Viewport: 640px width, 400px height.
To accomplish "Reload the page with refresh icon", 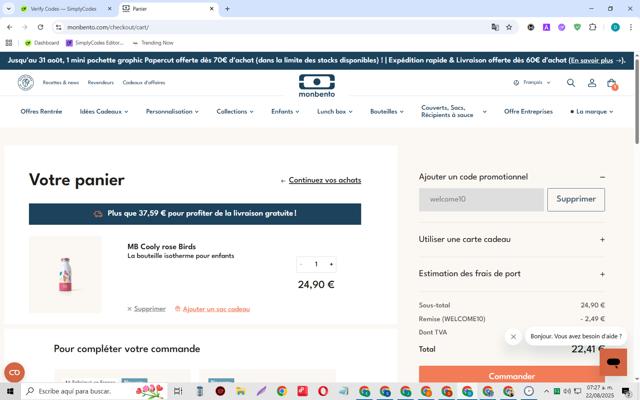I will tap(40, 27).
